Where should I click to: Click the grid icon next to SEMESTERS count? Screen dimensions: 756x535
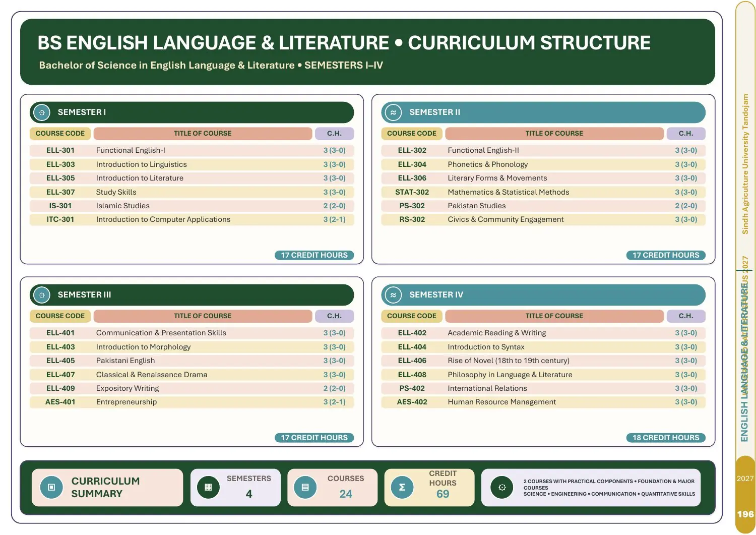point(208,488)
